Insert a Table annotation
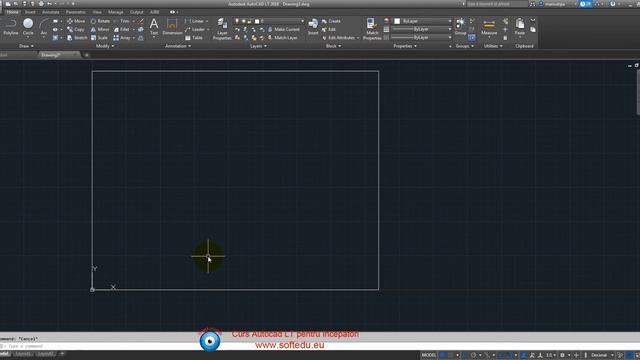The height and width of the screenshot is (360, 640). coord(194,38)
